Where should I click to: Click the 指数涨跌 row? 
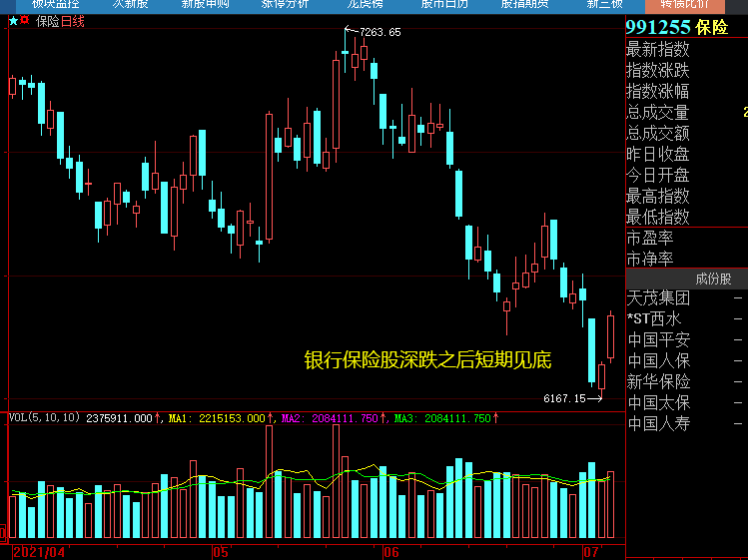686,71
